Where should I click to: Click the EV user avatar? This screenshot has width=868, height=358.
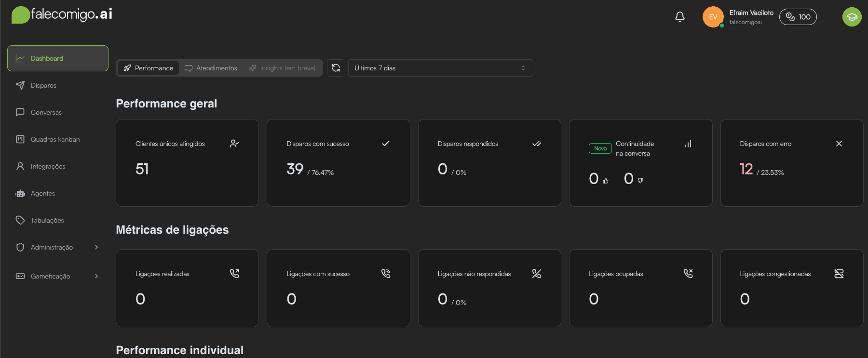pyautogui.click(x=713, y=17)
